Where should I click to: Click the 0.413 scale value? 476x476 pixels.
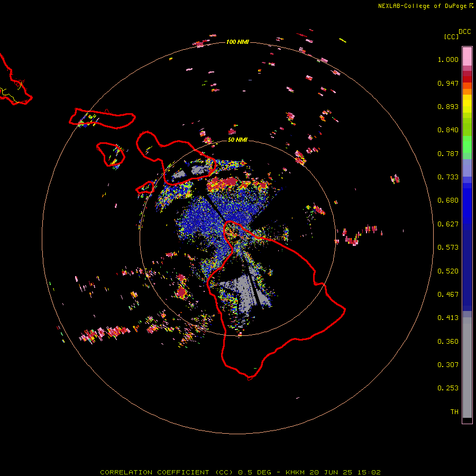pyautogui.click(x=448, y=318)
